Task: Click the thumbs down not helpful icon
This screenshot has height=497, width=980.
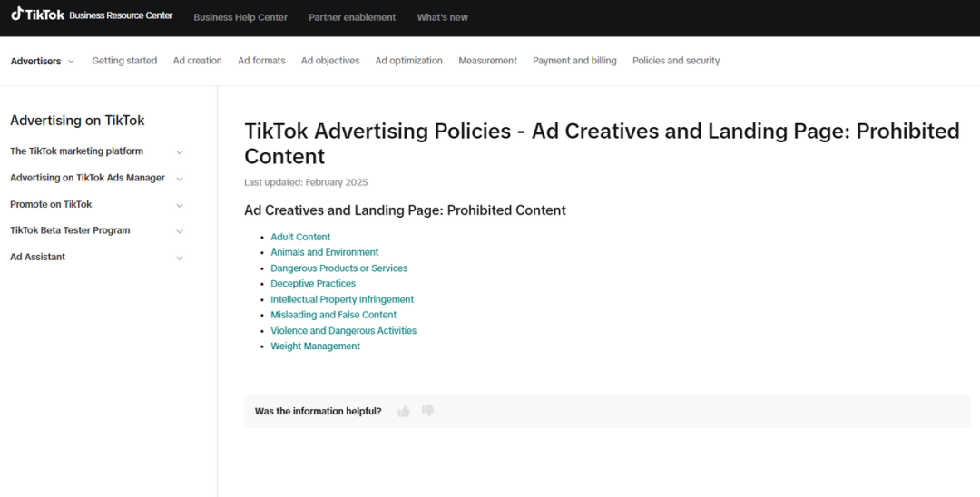Action: (x=427, y=411)
